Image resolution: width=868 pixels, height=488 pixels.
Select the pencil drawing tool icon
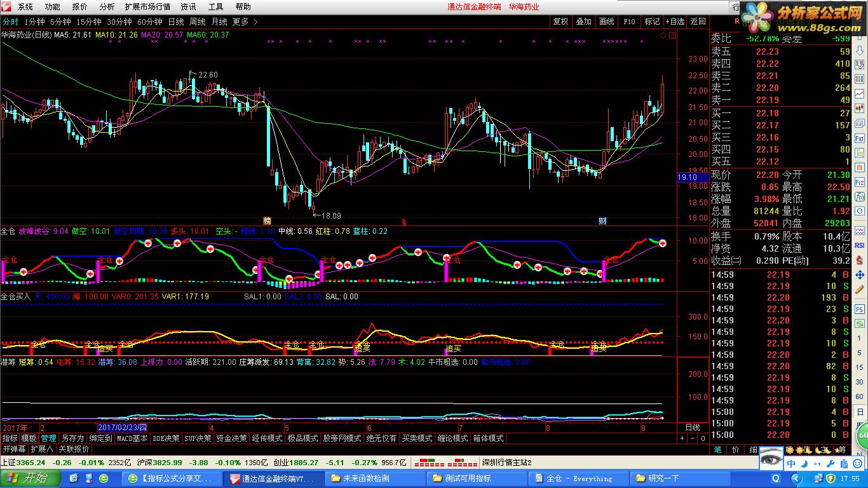tap(860, 289)
